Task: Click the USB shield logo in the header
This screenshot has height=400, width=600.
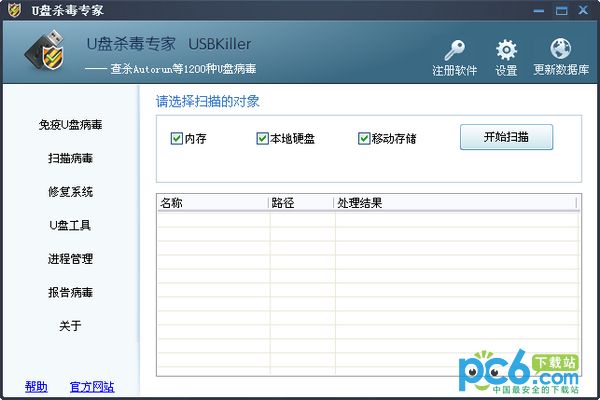Action: (x=45, y=51)
